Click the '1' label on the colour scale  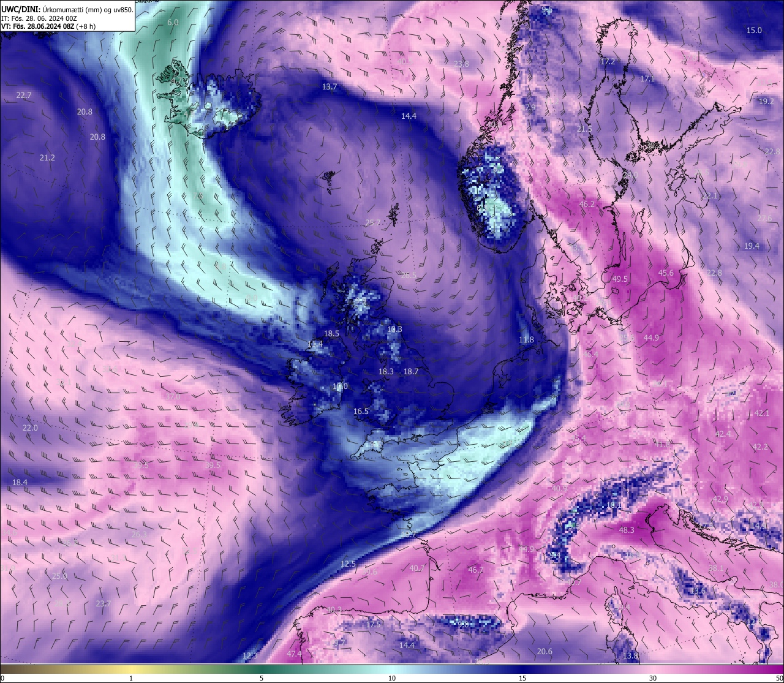(131, 678)
